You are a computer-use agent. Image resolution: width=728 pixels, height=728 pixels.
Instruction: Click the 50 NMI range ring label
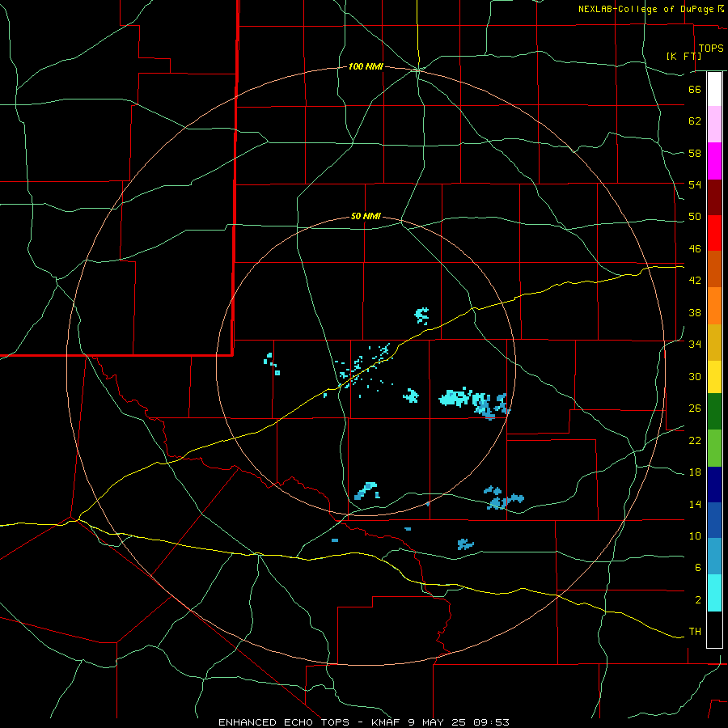(366, 216)
